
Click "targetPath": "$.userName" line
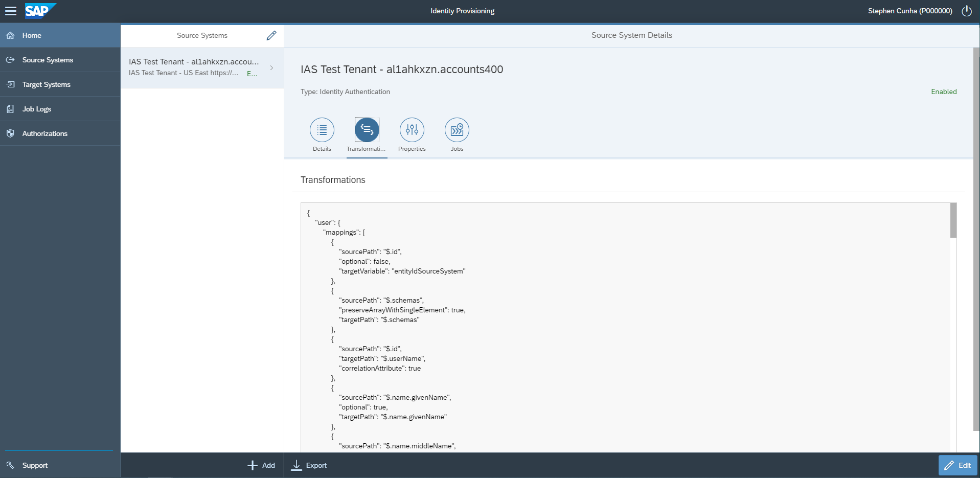[382, 358]
